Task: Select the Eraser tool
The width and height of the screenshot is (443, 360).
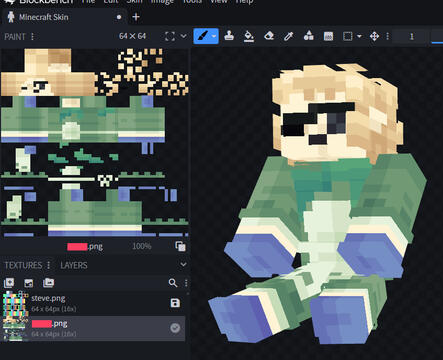Action: click(x=269, y=36)
